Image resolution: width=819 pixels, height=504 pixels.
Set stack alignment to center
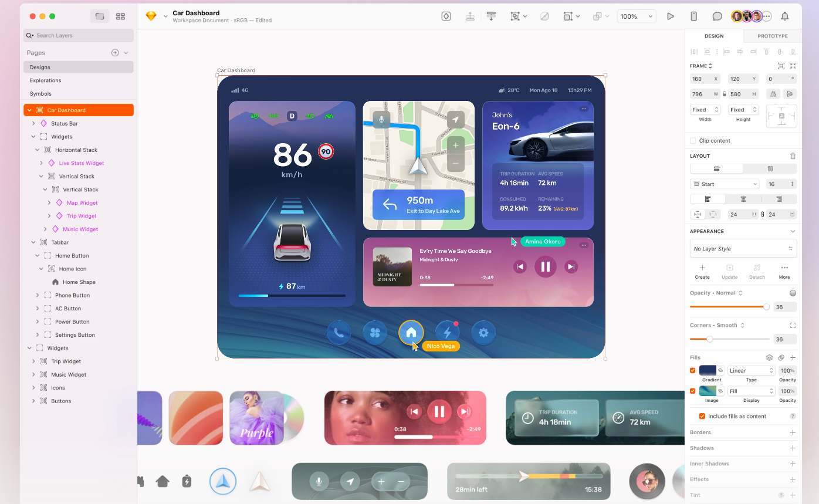pos(743,199)
